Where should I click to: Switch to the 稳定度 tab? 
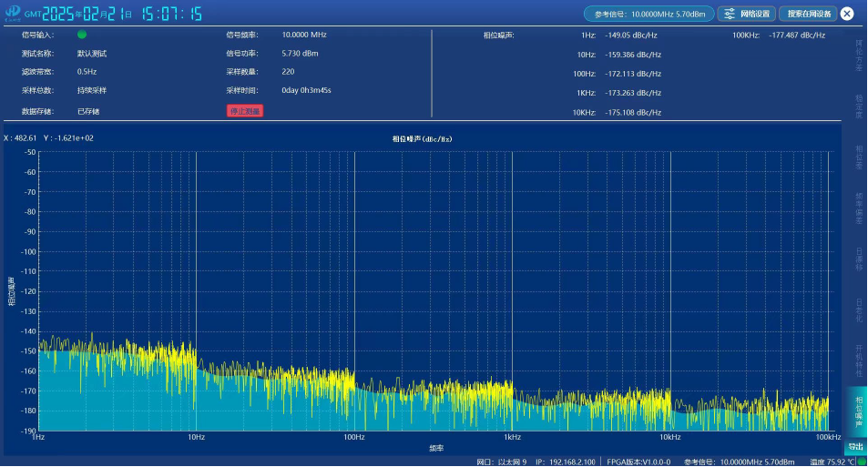pos(859,107)
